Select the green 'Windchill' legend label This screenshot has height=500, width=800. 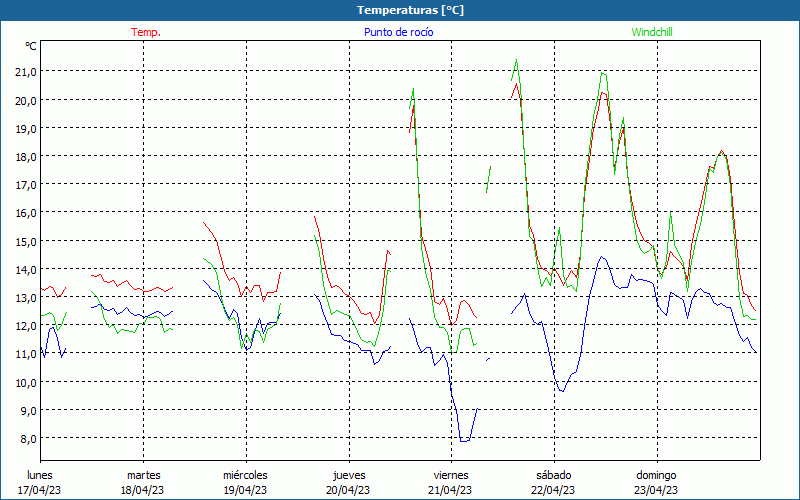pyautogui.click(x=652, y=32)
